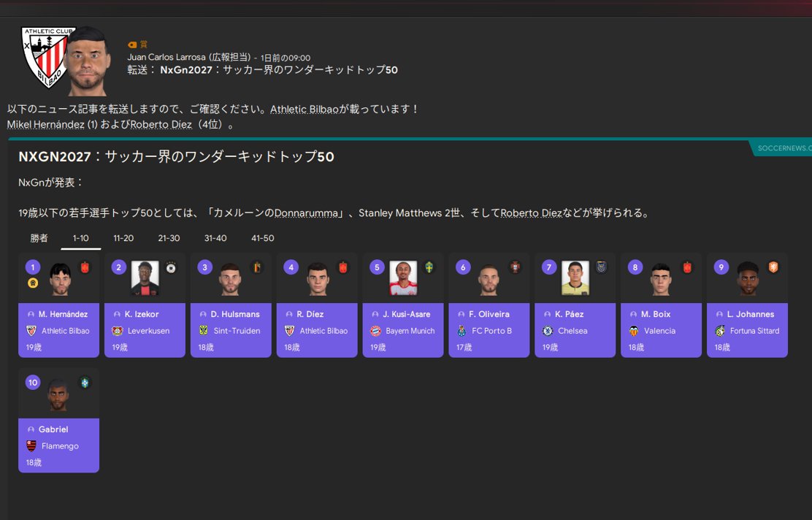The height and width of the screenshot is (520, 812).
Task: Click Leverkusen club badge
Action: [118, 330]
